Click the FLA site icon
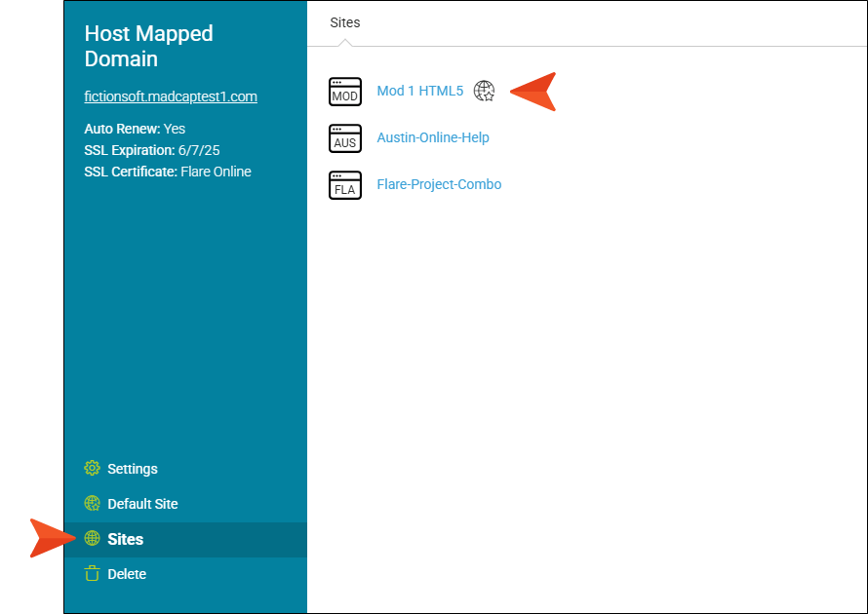The width and height of the screenshot is (868, 614). pos(345,185)
